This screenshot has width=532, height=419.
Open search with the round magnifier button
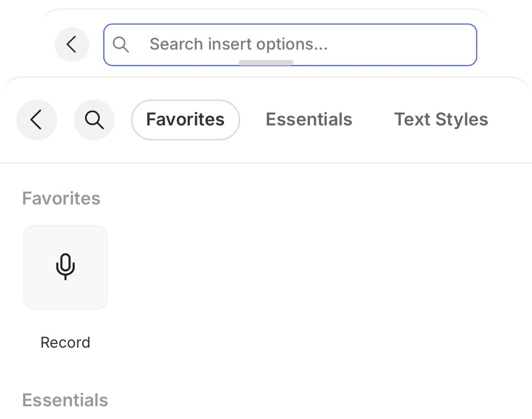tap(94, 120)
